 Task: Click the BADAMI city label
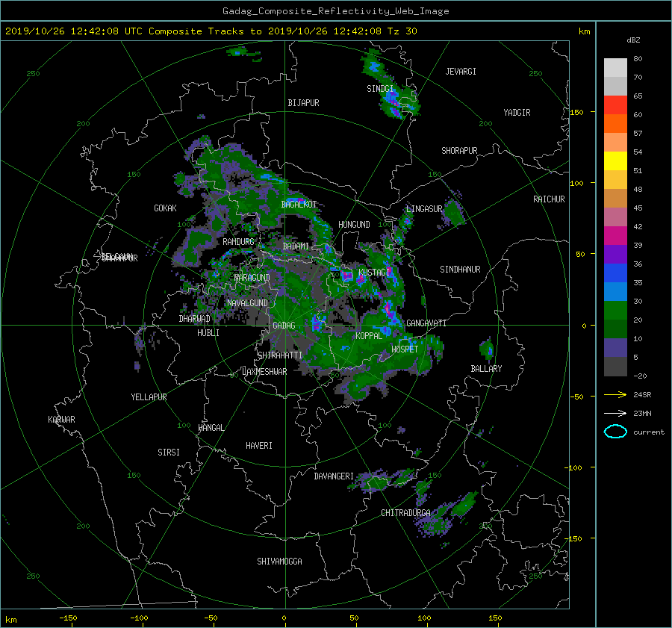tap(296, 246)
